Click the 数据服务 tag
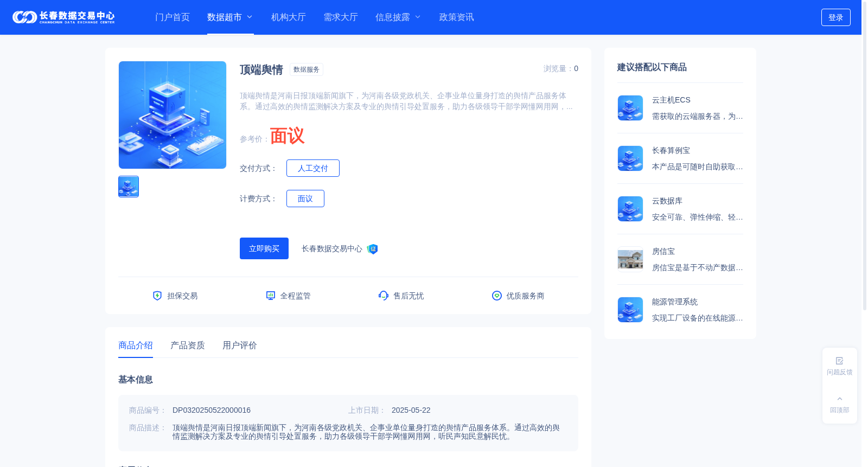Image resolution: width=868 pixels, height=467 pixels. click(x=307, y=69)
